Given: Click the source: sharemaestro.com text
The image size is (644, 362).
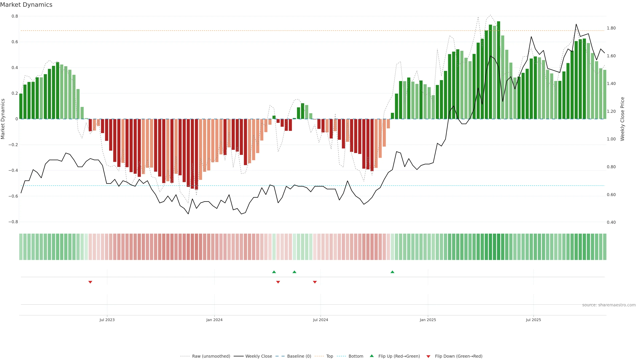Looking at the screenshot, I should coord(609,305).
